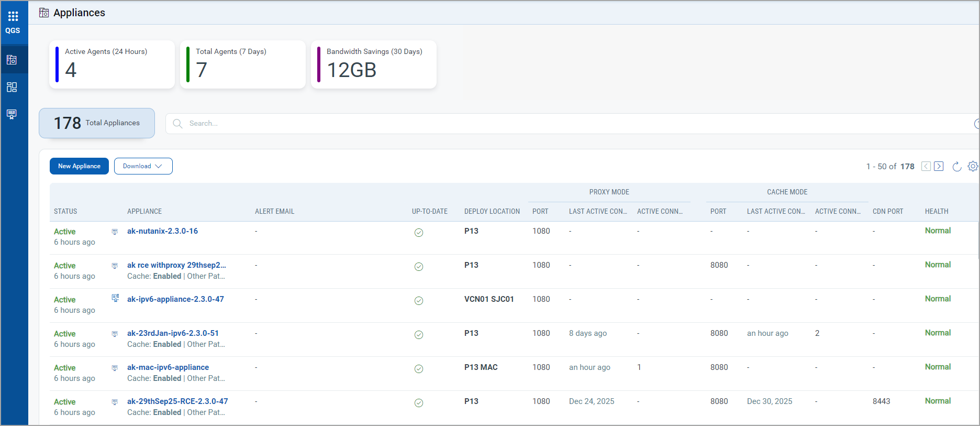The height and width of the screenshot is (426, 980).
Task: Select the 178 Total Appliances card
Action: 97,123
